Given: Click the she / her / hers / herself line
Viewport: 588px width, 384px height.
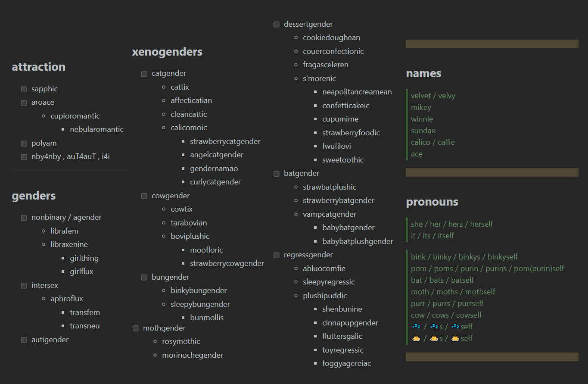Looking at the screenshot, I should (451, 224).
